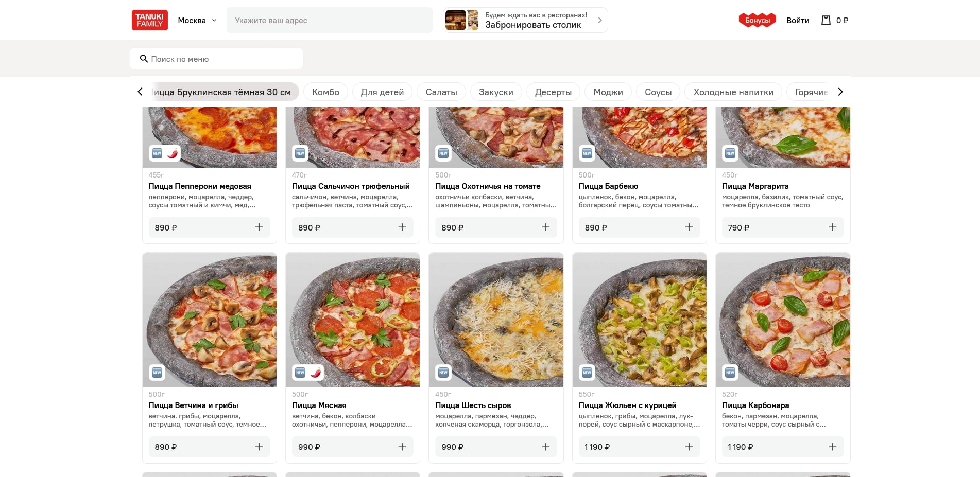The image size is (980, 477).
Task: Add Пицца Пепперони медовая with plus icon
Action: pyautogui.click(x=259, y=227)
